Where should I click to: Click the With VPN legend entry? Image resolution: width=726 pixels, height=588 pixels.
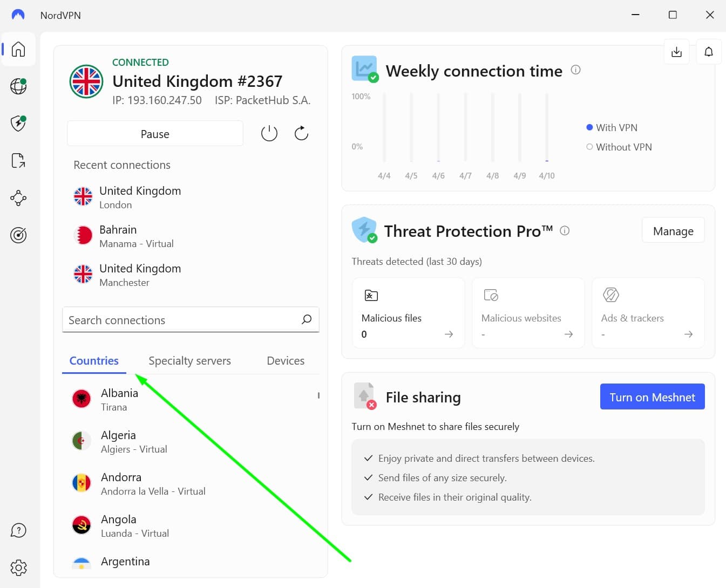point(612,127)
